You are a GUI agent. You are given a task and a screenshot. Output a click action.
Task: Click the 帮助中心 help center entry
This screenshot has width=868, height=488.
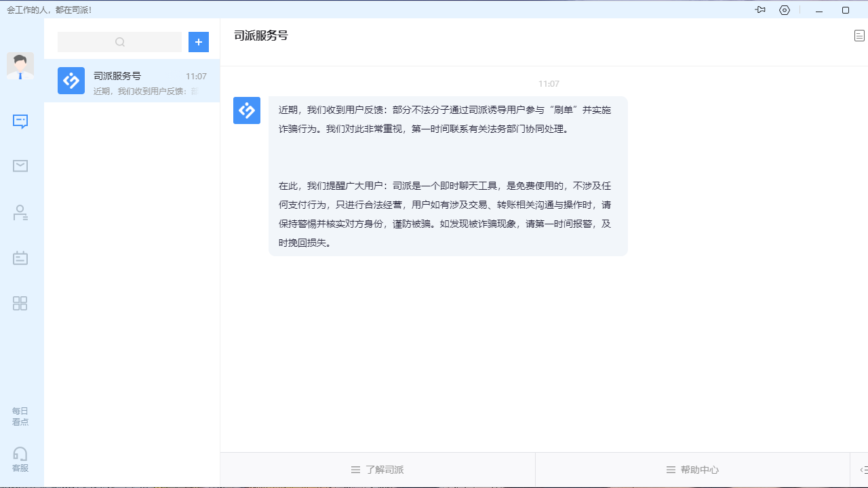point(692,469)
